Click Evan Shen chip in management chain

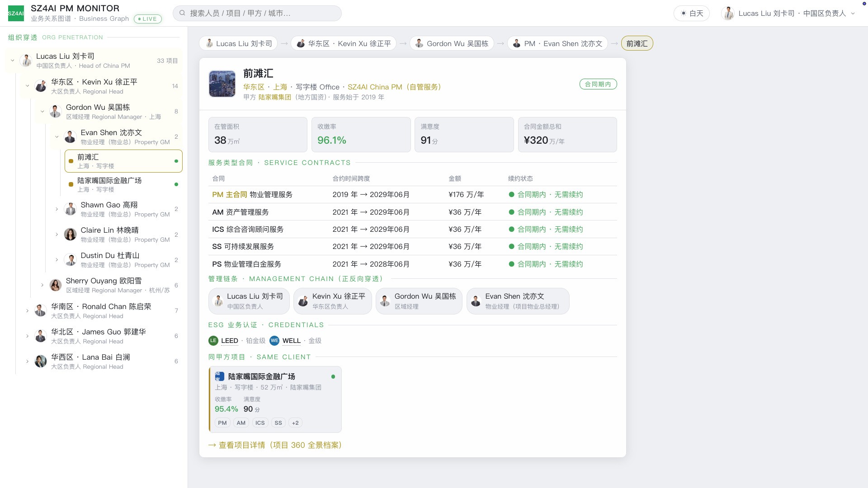click(x=518, y=301)
